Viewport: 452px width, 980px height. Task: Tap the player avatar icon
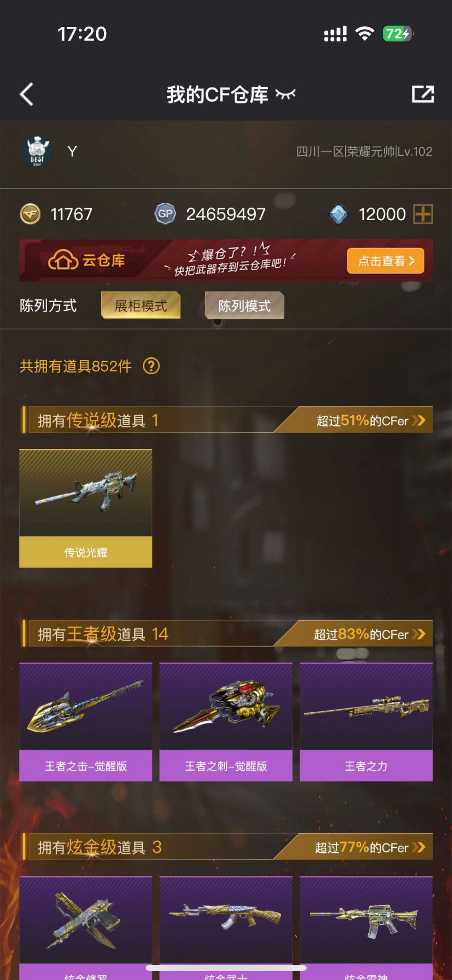[37, 151]
